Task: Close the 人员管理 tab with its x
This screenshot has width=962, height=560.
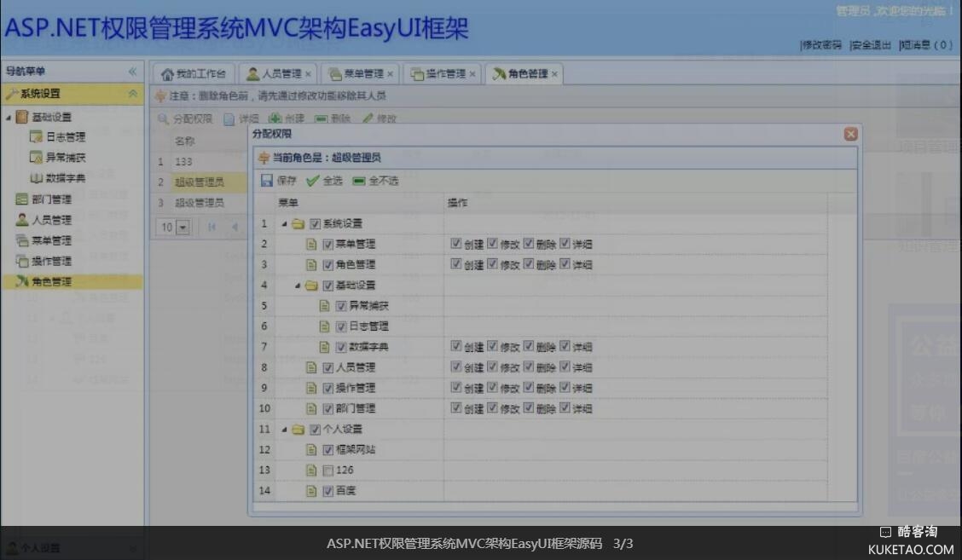Action: coord(308,74)
